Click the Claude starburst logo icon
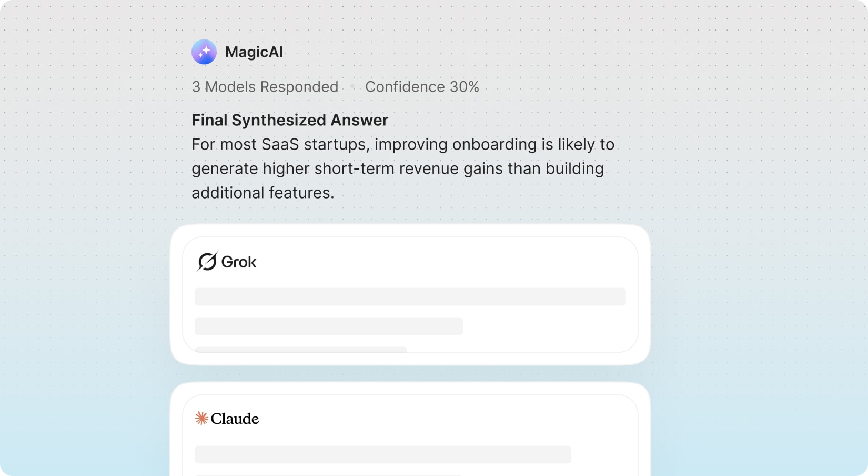Image resolution: width=868 pixels, height=476 pixels. (x=201, y=419)
